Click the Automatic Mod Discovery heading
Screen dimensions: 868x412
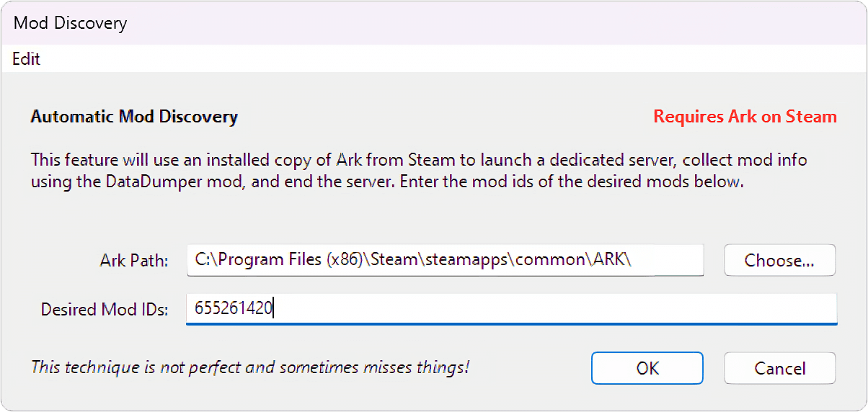tap(134, 116)
